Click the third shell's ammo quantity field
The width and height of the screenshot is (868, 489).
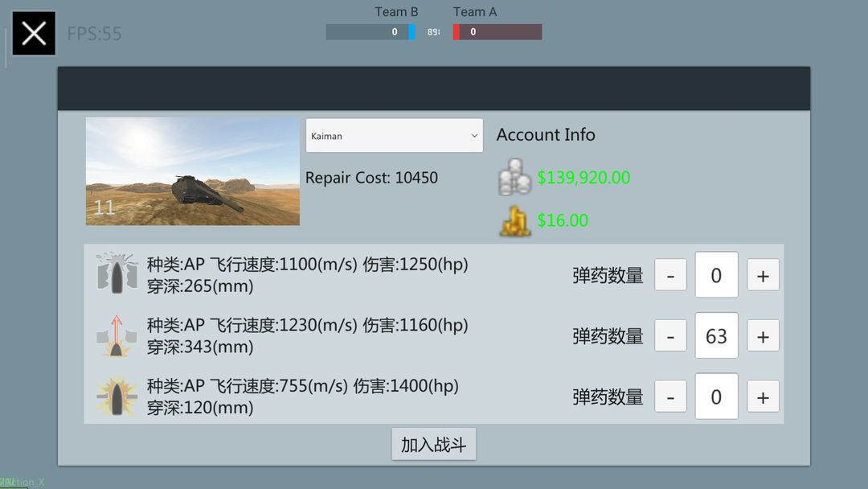[716, 397]
